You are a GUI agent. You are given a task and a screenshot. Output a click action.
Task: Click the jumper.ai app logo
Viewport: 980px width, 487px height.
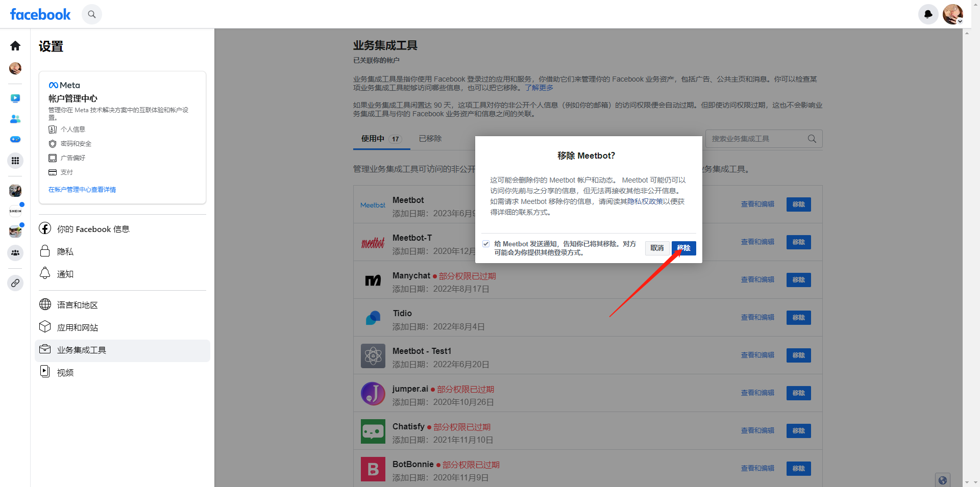click(x=373, y=394)
